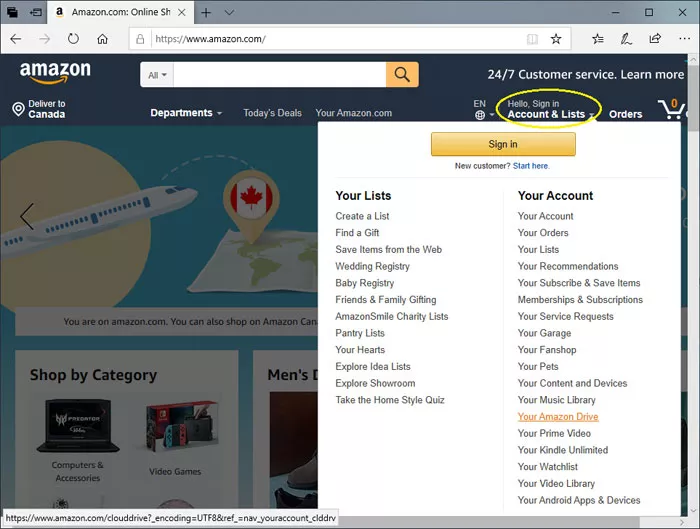Expand the Departments dropdown
The height and width of the screenshot is (529, 700).
pyautogui.click(x=186, y=112)
